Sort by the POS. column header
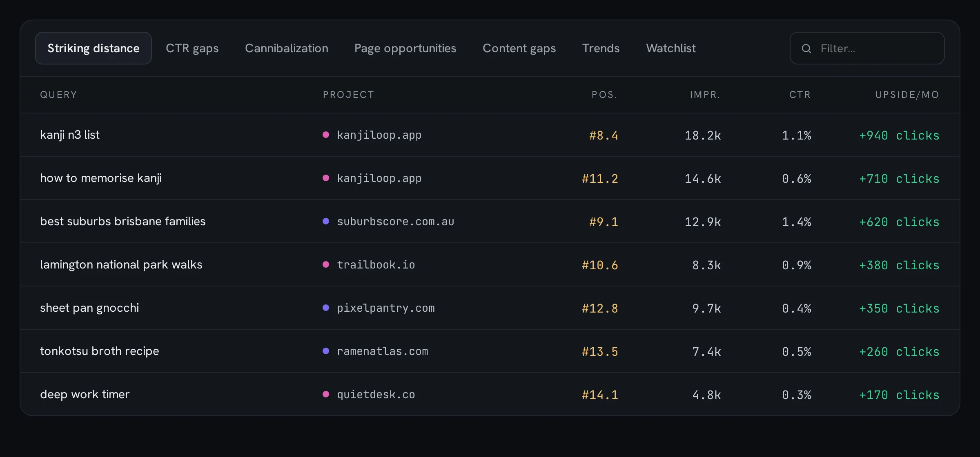Screen dimensions: 980x457 [x=605, y=95]
